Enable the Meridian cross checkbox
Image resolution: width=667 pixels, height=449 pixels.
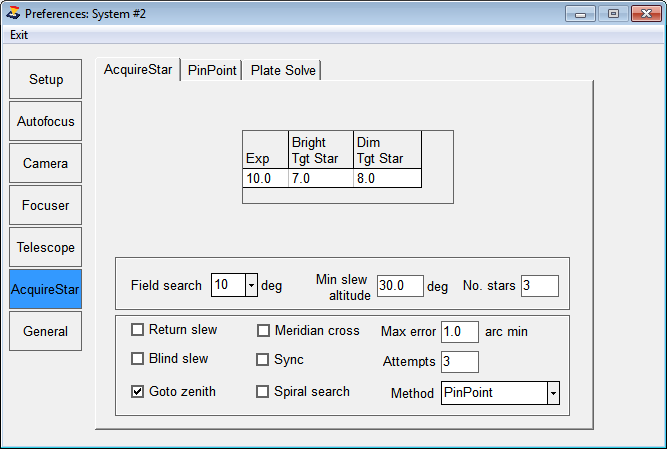(x=263, y=330)
